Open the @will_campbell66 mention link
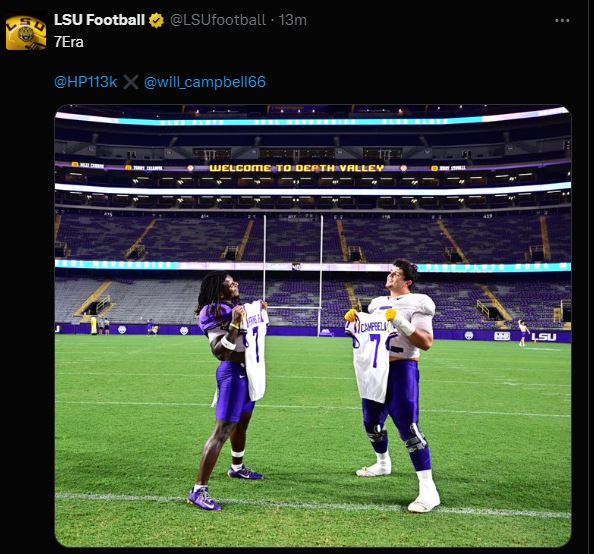This screenshot has height=554, width=594. point(205,82)
